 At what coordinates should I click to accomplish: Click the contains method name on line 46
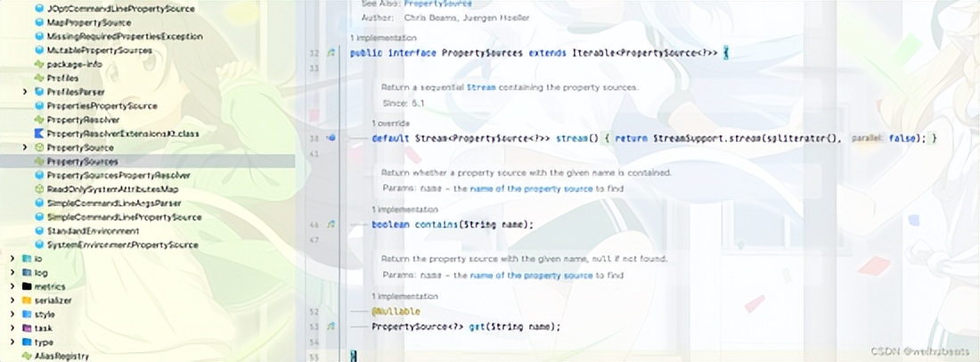point(437,225)
